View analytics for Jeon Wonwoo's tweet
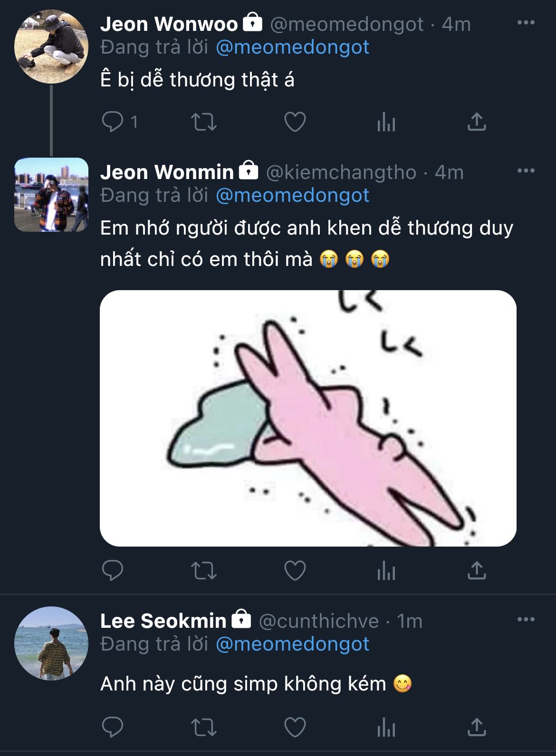 tap(386, 122)
